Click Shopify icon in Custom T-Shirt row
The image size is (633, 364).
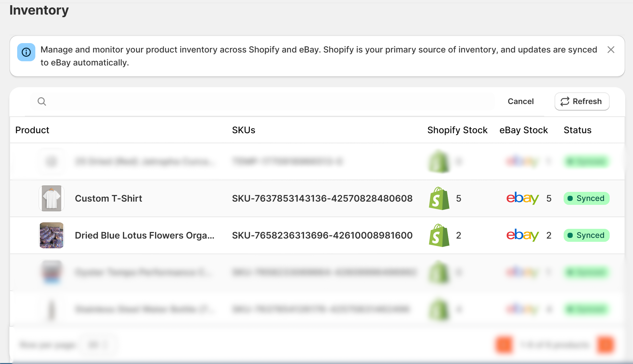click(439, 198)
